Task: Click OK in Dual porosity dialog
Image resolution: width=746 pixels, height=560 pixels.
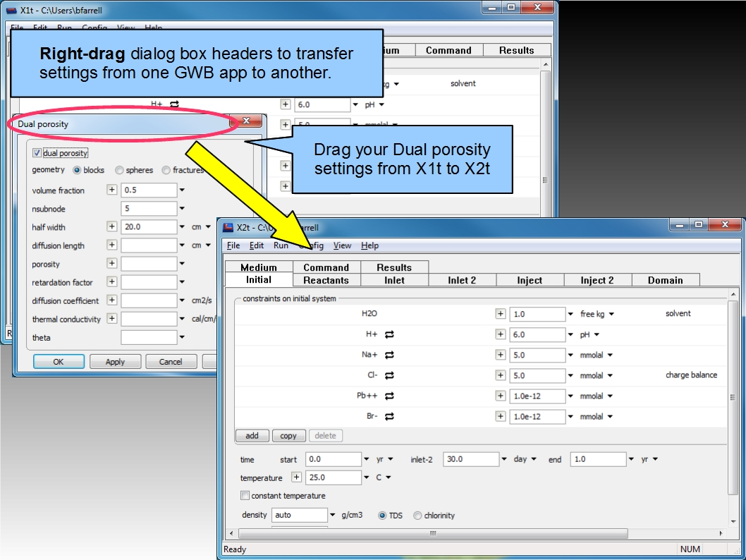Action: [x=59, y=362]
